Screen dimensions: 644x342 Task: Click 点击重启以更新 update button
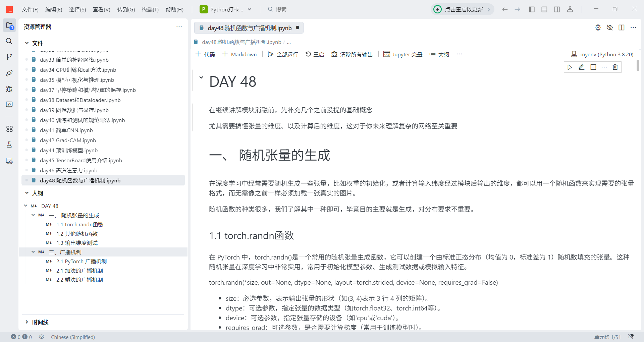coord(462,9)
